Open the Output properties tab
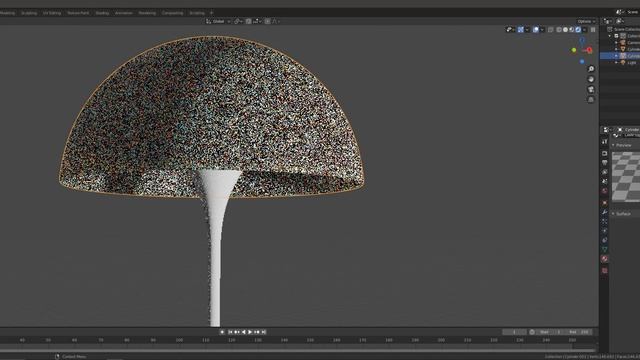This screenshot has width=640, height=360. click(604, 163)
